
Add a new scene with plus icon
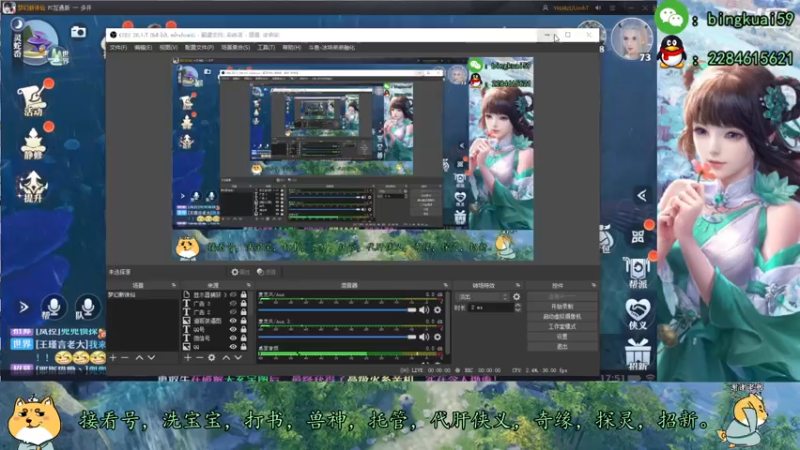(113, 358)
